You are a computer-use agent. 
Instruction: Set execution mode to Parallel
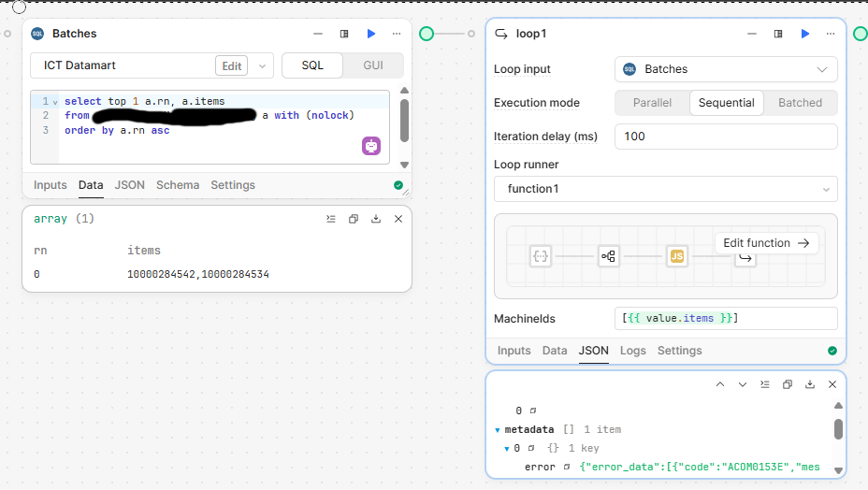pyautogui.click(x=652, y=103)
